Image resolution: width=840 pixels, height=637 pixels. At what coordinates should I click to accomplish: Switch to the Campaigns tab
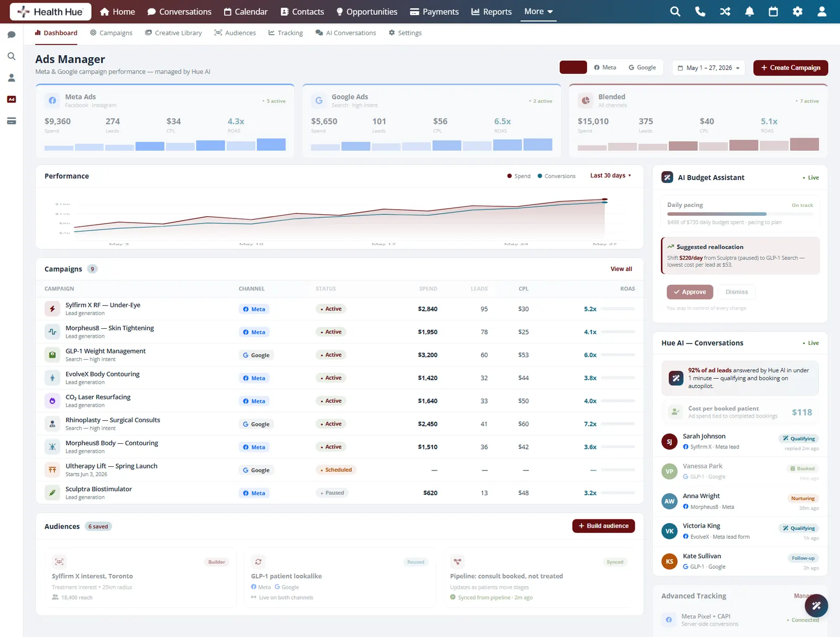[x=111, y=33]
